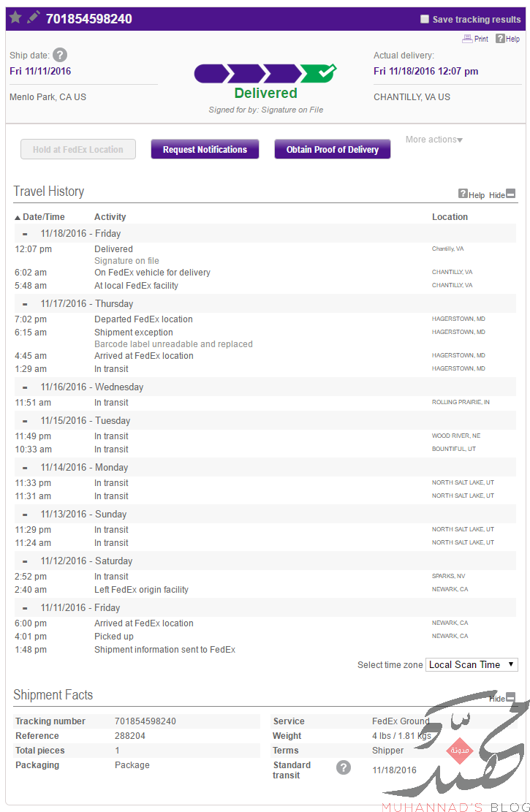Viewport: 530px width, 812px height.
Task: Click Obtain Proof of Delivery button
Action: (332, 149)
